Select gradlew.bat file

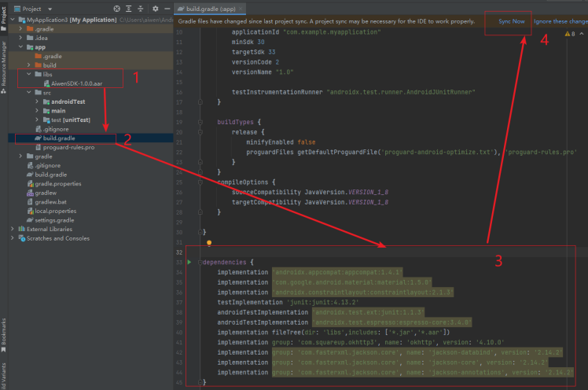[x=46, y=202]
